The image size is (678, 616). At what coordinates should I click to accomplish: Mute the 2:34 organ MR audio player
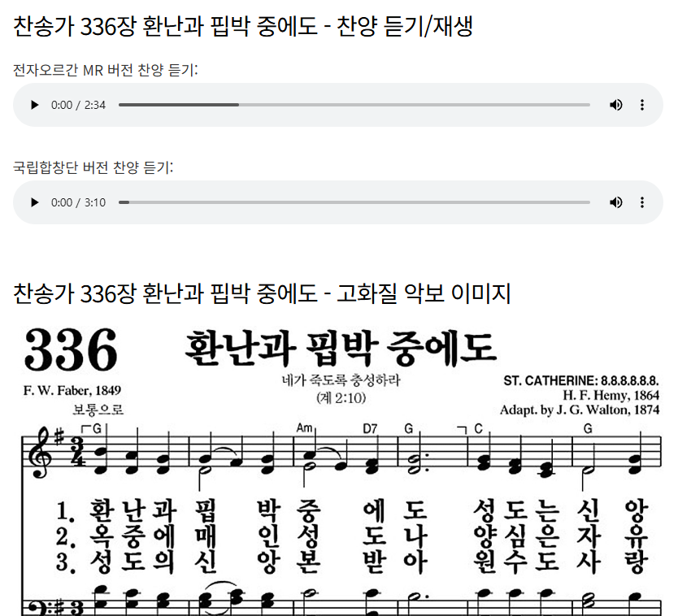coord(615,105)
